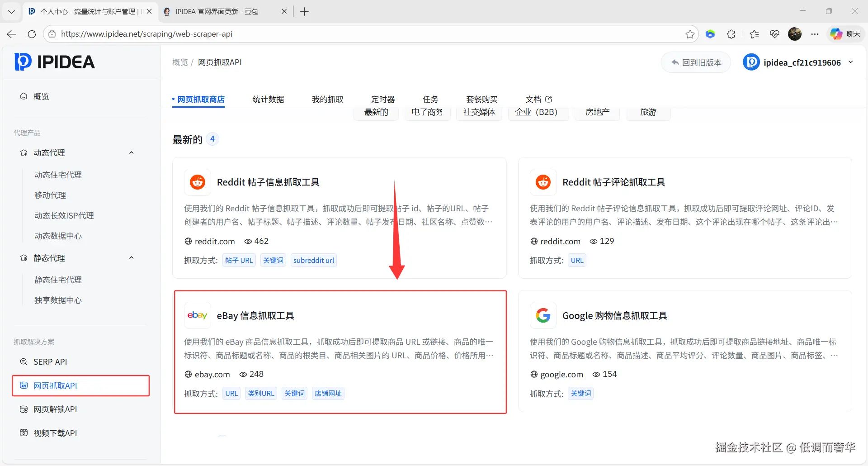
Task: Select the 店铺网址 tag on eBay card
Action: (328, 393)
